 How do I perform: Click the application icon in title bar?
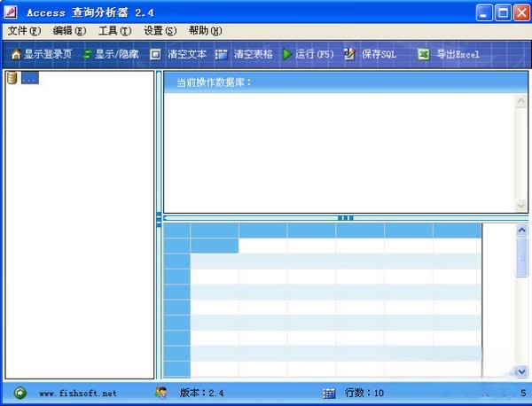(10, 12)
